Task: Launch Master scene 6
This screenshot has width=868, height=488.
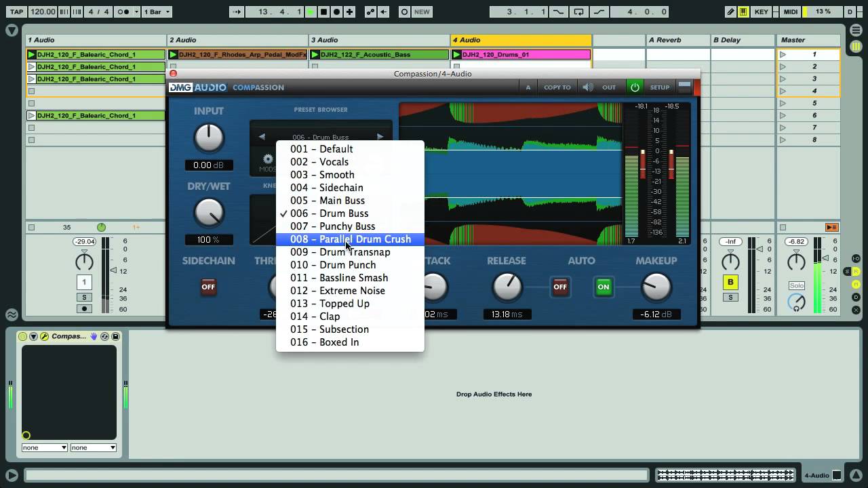Action: (783, 115)
